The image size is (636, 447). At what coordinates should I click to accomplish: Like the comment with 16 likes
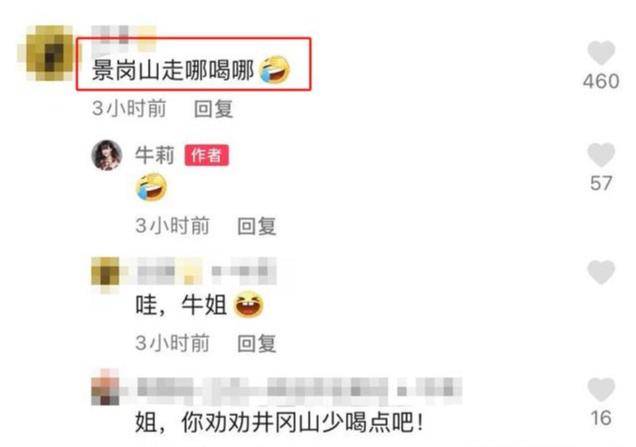click(x=601, y=389)
